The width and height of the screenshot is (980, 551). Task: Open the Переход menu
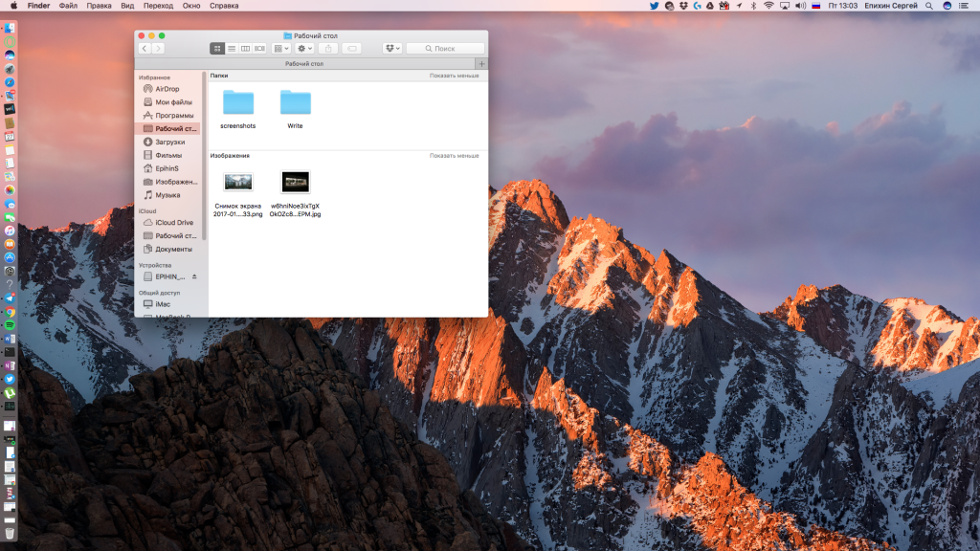(158, 6)
